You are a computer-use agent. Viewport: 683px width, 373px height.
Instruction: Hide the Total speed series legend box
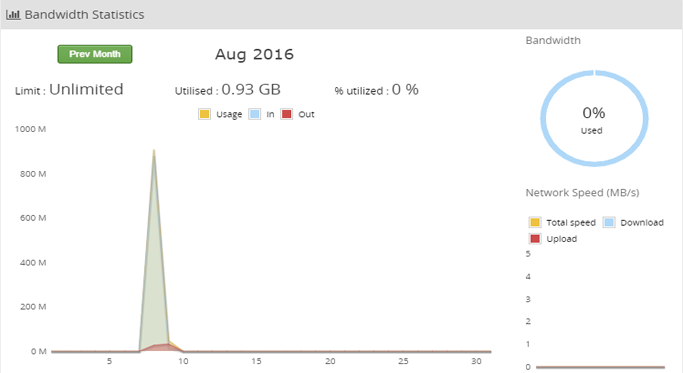[x=534, y=222]
